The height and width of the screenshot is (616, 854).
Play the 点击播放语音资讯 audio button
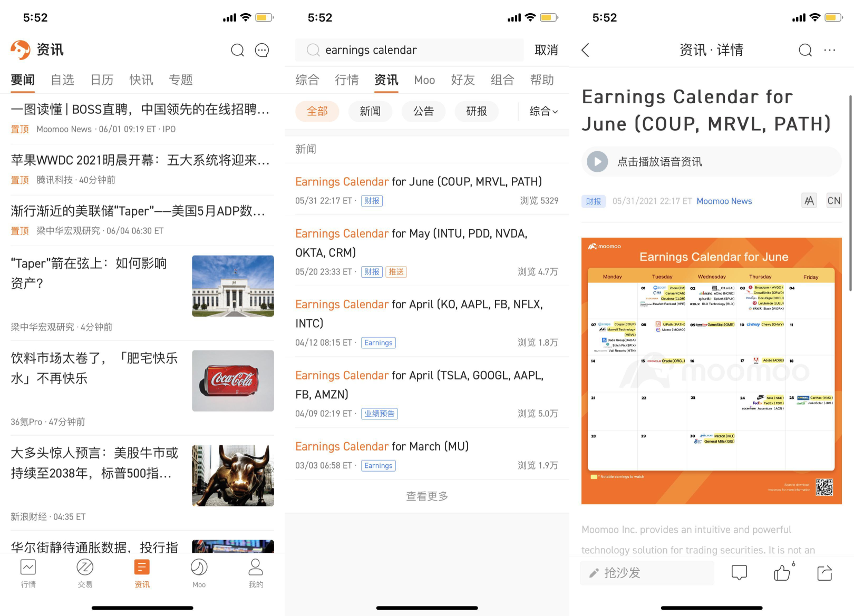click(598, 162)
